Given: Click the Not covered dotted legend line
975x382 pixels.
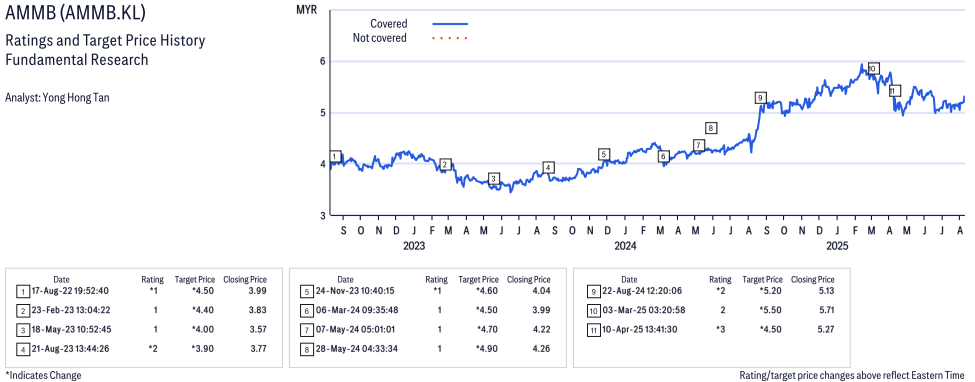Looking at the screenshot, I should (x=450, y=39).
